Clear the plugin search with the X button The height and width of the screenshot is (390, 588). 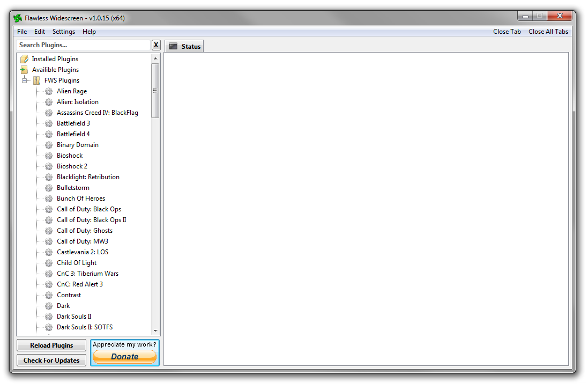coord(156,45)
